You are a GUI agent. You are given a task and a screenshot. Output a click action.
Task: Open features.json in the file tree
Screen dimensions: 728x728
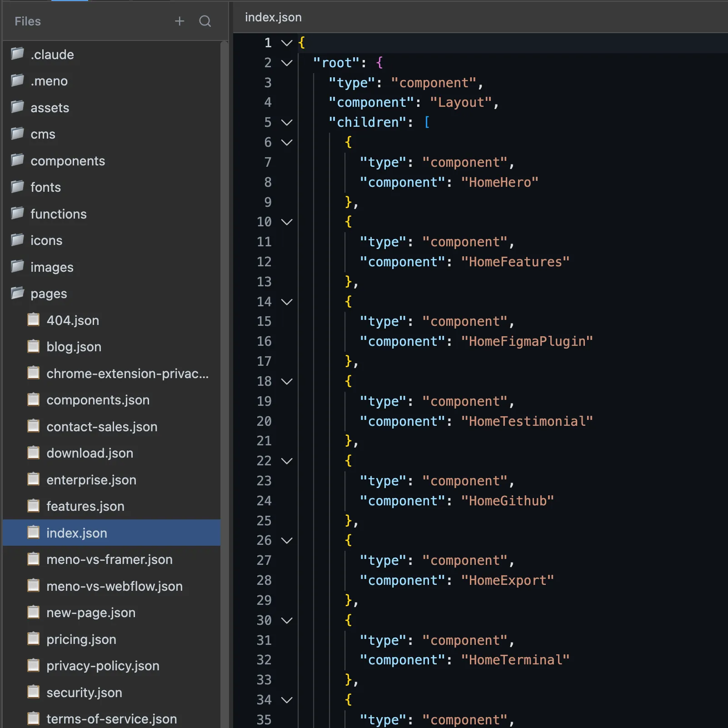[85, 506]
